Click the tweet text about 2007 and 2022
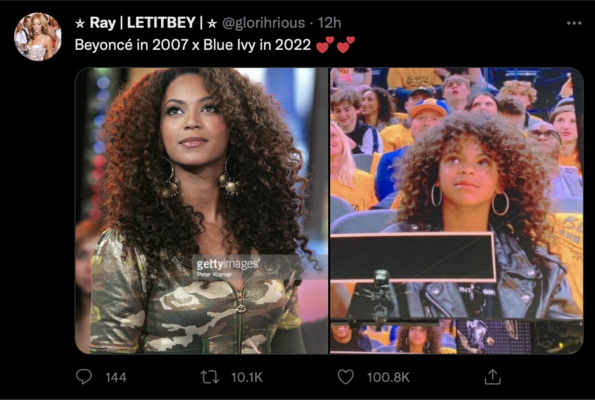 [x=193, y=45]
